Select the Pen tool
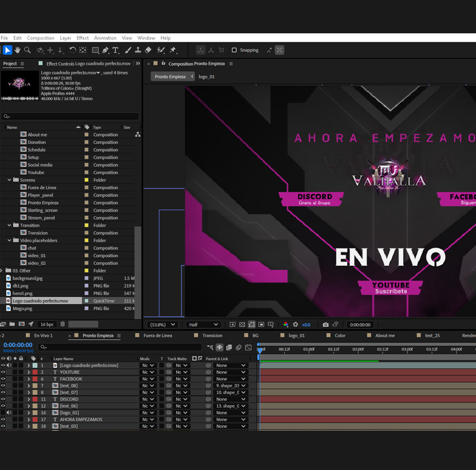This screenshot has height=470, width=476. [105, 50]
